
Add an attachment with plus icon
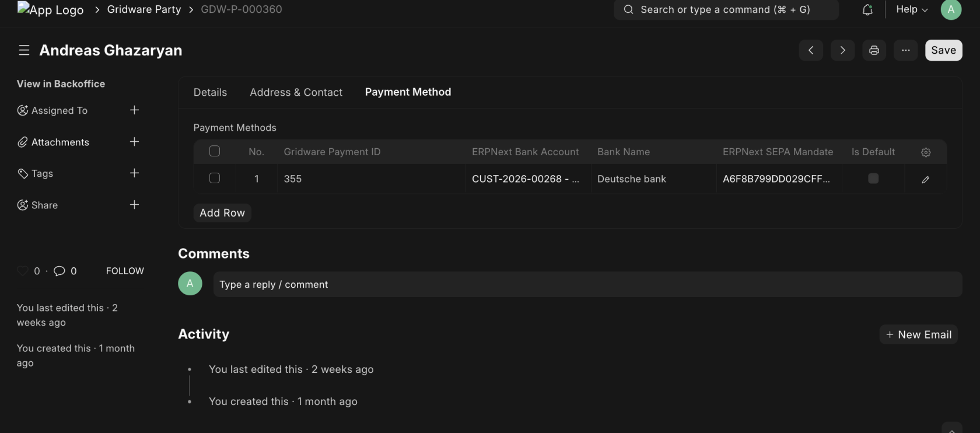click(x=134, y=142)
